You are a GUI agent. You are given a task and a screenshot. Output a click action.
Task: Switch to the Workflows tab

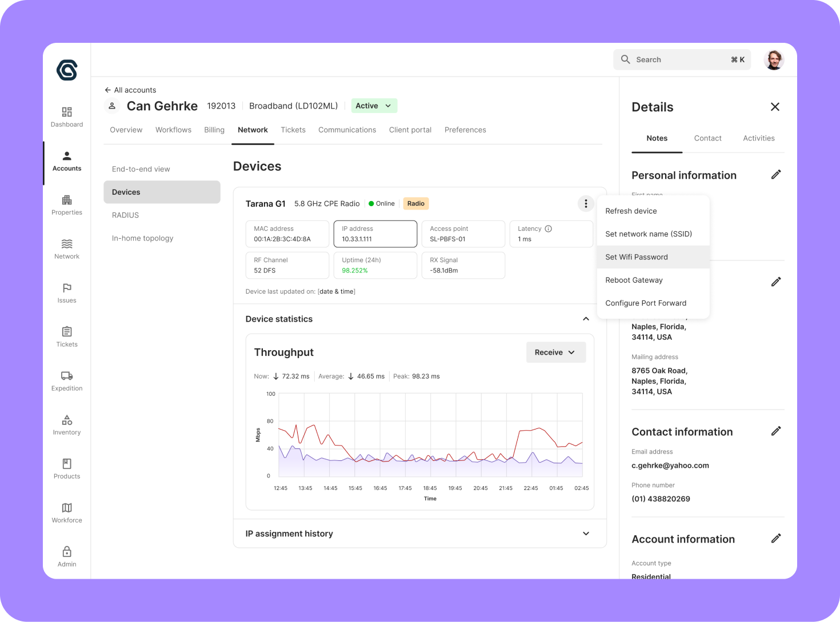point(173,130)
